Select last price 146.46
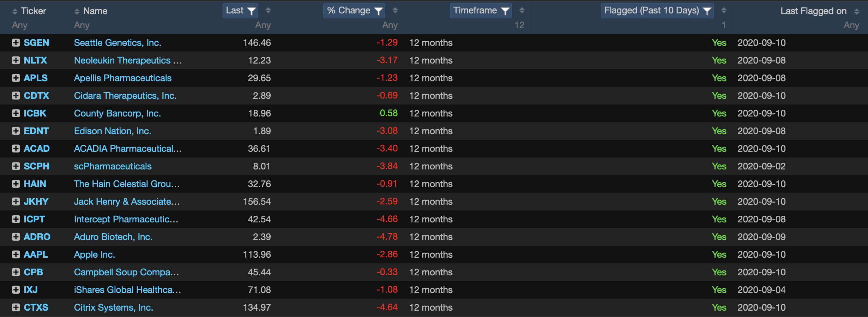This screenshot has width=868, height=317. (257, 43)
